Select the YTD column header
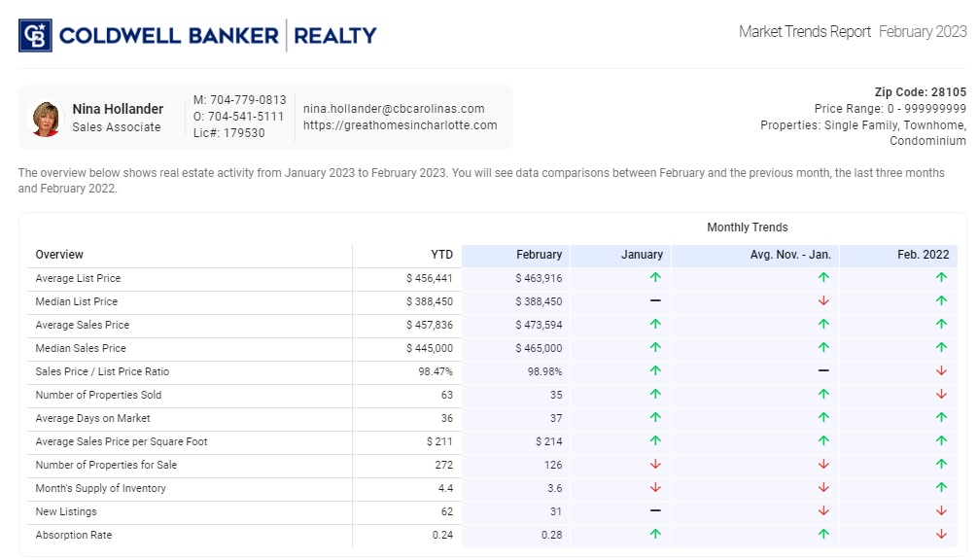This screenshot has width=978, height=560. [441, 255]
